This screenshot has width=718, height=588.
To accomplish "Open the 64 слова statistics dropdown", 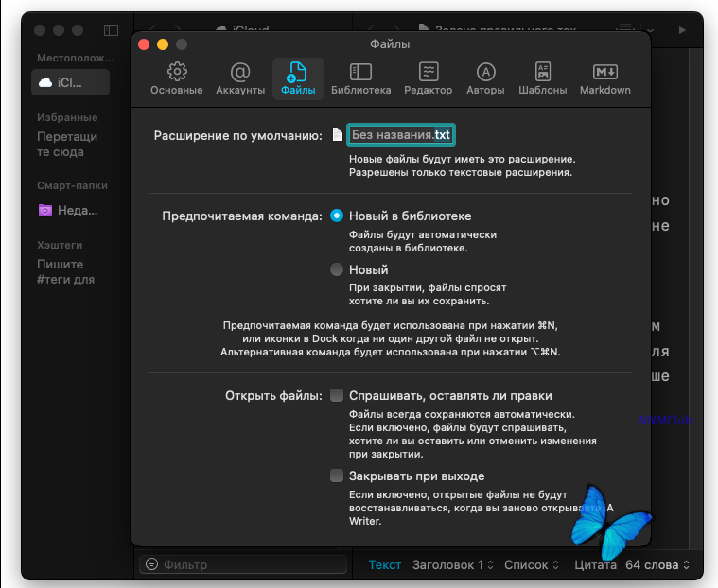I will [657, 565].
